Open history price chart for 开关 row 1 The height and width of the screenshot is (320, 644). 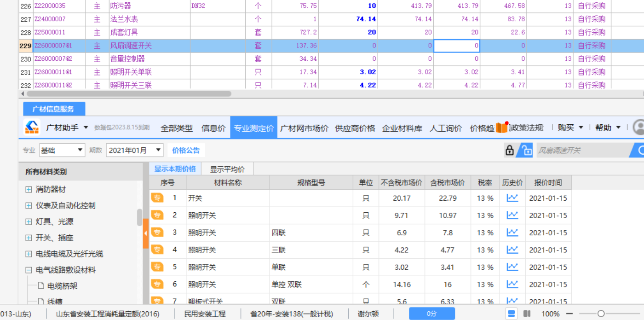point(512,198)
